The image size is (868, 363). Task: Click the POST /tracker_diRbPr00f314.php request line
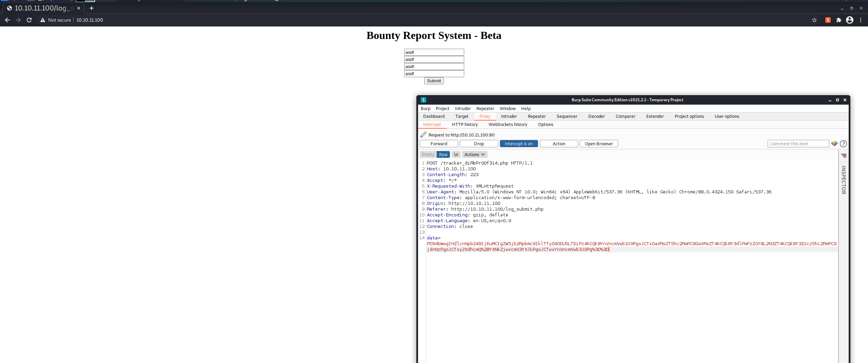(479, 163)
